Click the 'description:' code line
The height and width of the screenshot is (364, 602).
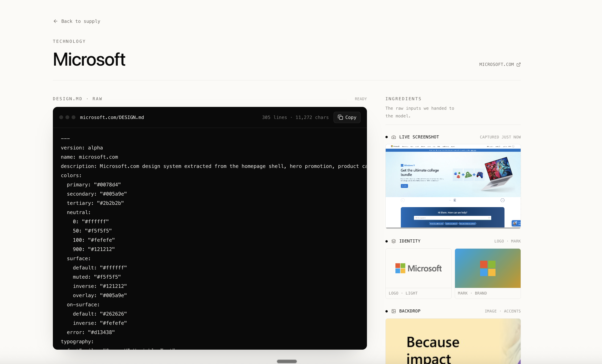[214, 166]
